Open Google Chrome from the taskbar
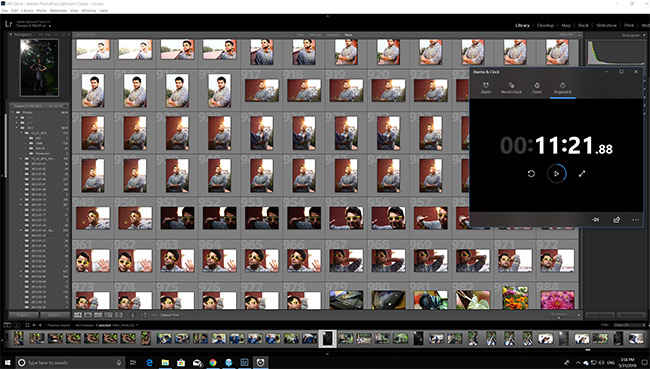650x369 pixels. [x=213, y=363]
